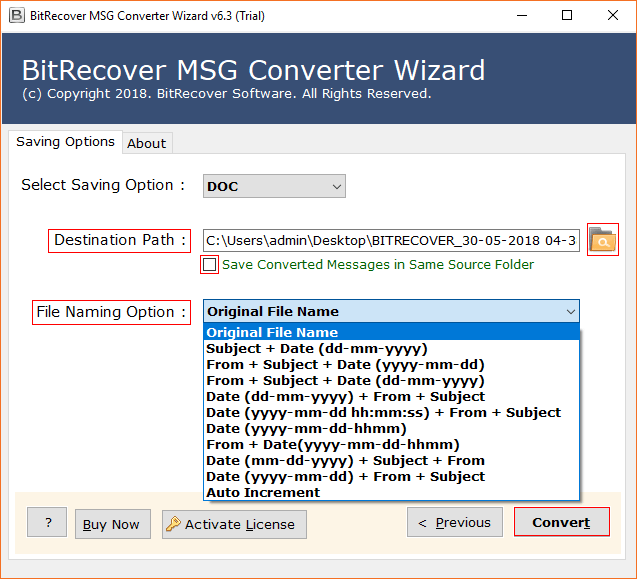Choose From + Date(yyyy-mm-dd-hhmm) option
This screenshot has height=579, width=637.
click(x=391, y=445)
